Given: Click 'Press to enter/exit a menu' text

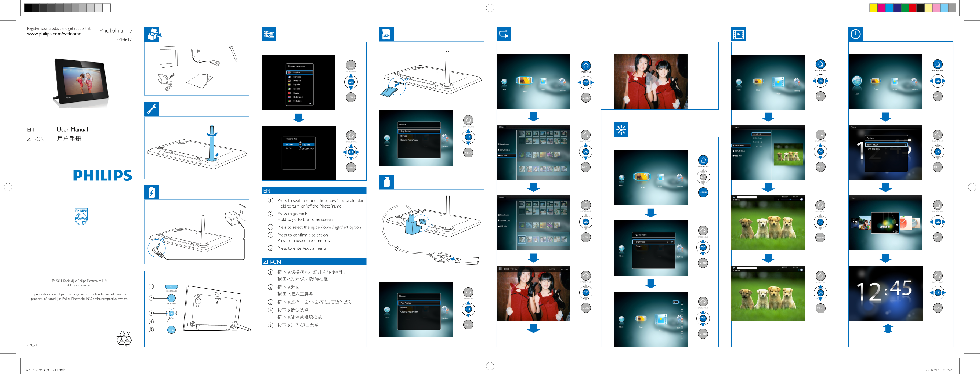Looking at the screenshot, I should coord(301,248).
